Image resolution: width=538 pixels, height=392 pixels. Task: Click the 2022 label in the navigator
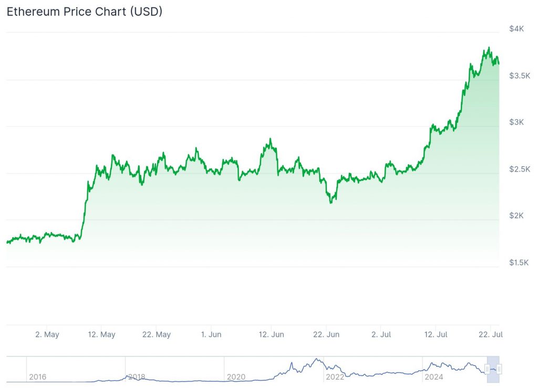[x=335, y=377]
